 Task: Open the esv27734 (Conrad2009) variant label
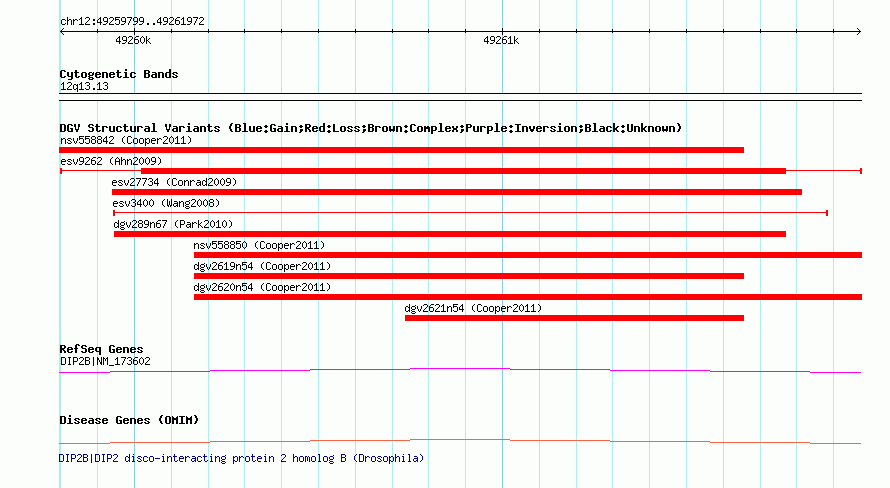coord(174,182)
